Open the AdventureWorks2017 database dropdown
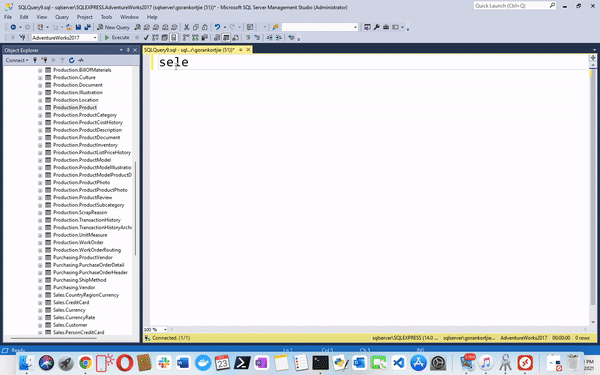The width and height of the screenshot is (600, 375). tap(95, 38)
